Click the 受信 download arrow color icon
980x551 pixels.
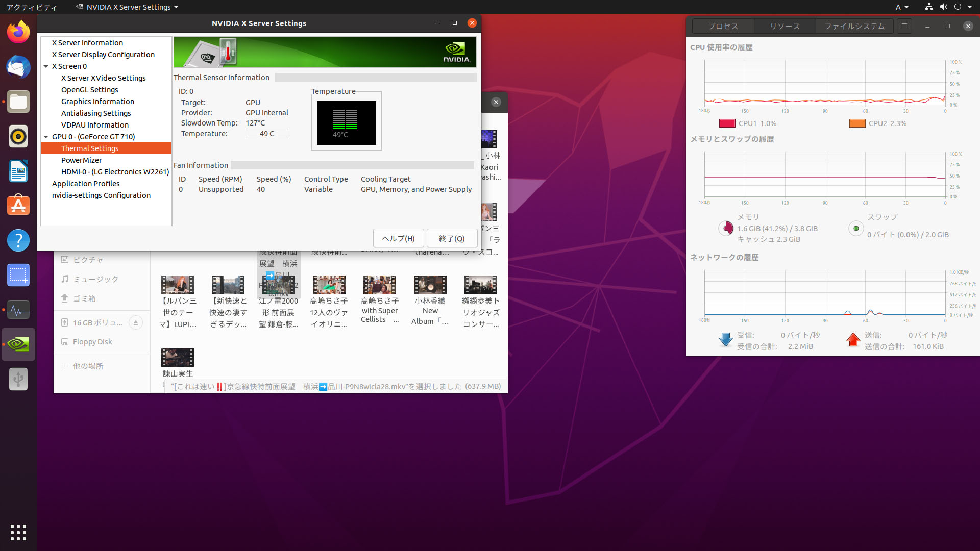(725, 340)
